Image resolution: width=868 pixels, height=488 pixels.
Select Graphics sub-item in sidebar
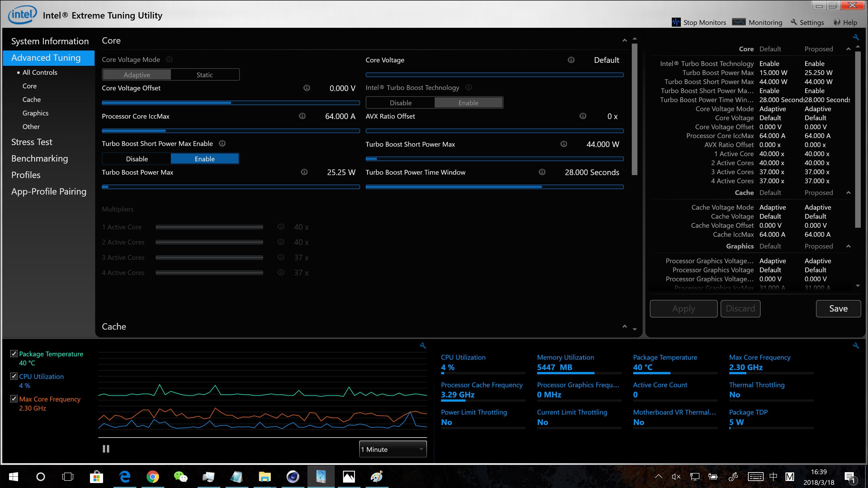pos(35,113)
